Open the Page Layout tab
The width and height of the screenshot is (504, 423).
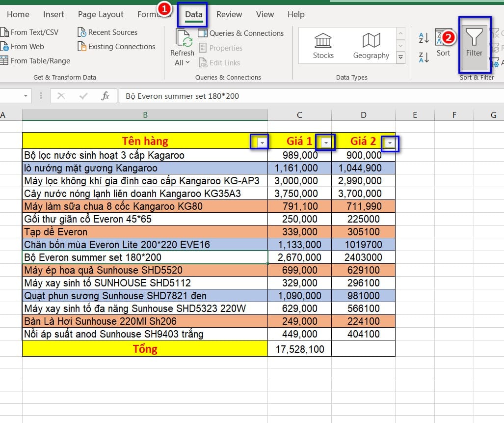(x=101, y=14)
